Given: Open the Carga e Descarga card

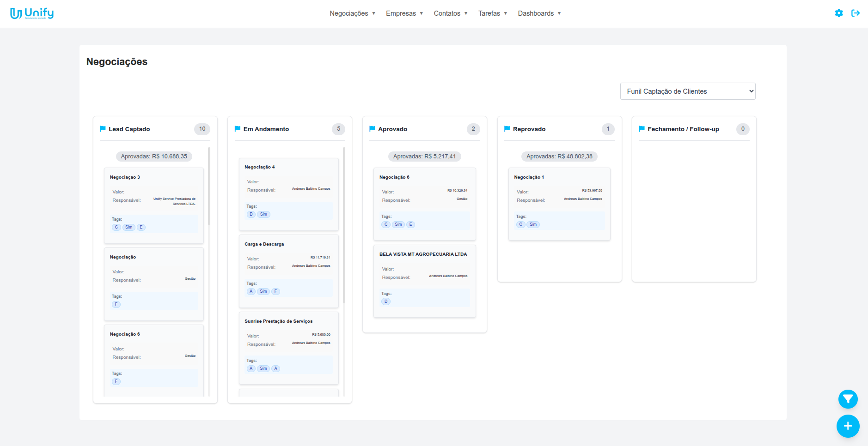Looking at the screenshot, I should click(x=288, y=271).
